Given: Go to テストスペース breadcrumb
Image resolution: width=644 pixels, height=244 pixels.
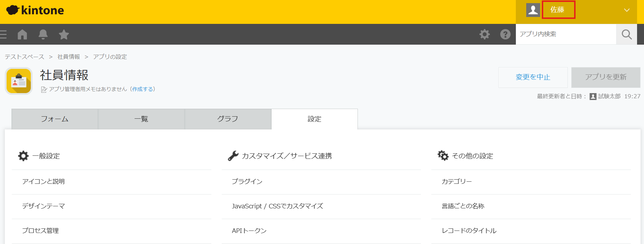Looking at the screenshot, I should coord(25,57).
